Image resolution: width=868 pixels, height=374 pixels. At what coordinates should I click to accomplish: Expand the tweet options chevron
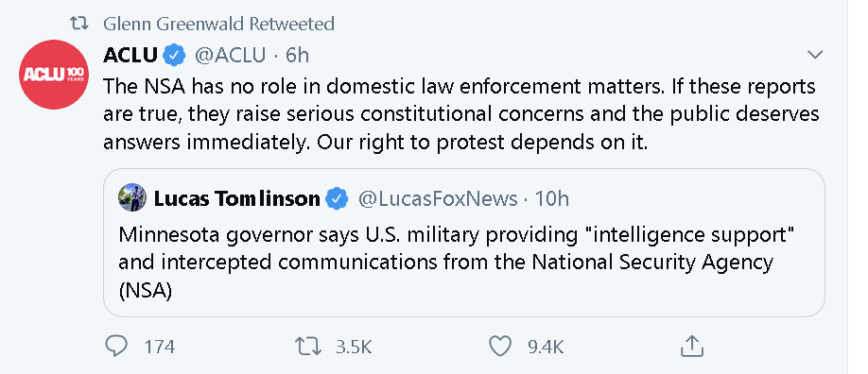point(815,55)
